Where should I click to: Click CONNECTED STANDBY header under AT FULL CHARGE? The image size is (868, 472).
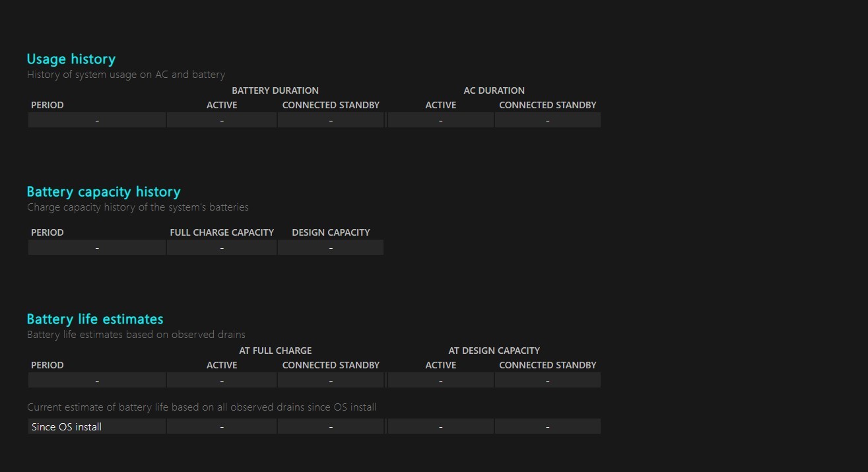click(x=331, y=365)
